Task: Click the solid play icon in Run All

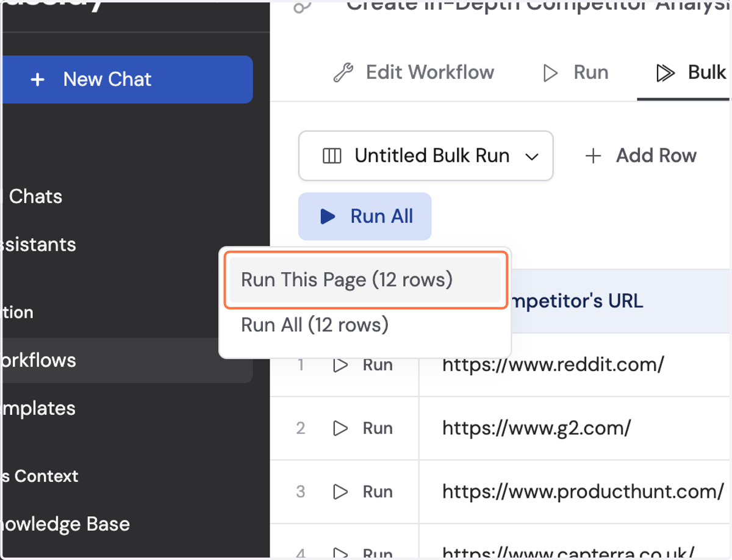Action: [x=328, y=216]
